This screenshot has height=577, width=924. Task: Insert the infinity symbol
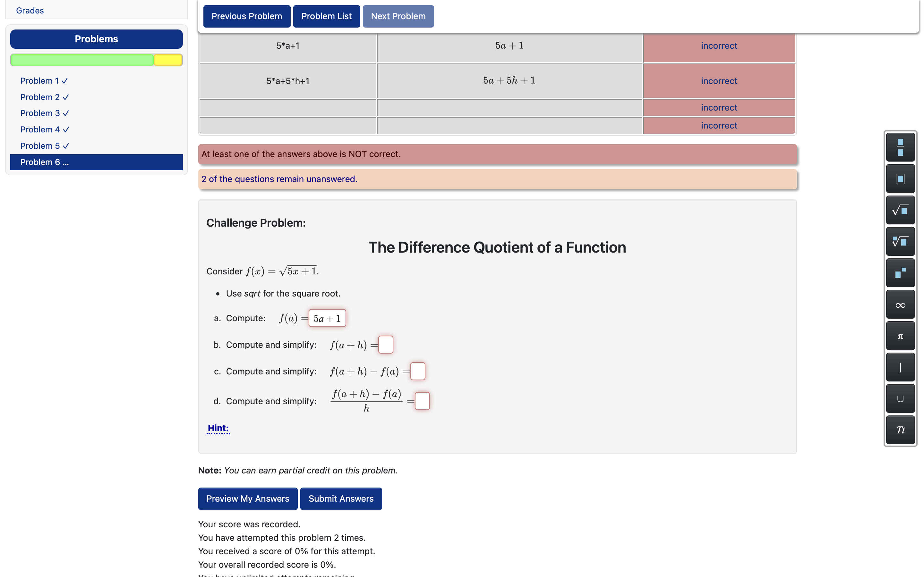pyautogui.click(x=900, y=304)
